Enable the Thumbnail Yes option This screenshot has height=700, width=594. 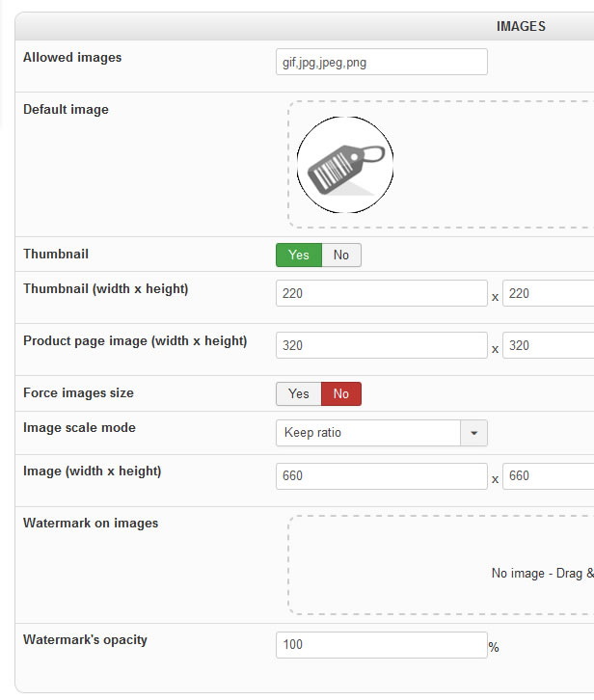298,255
